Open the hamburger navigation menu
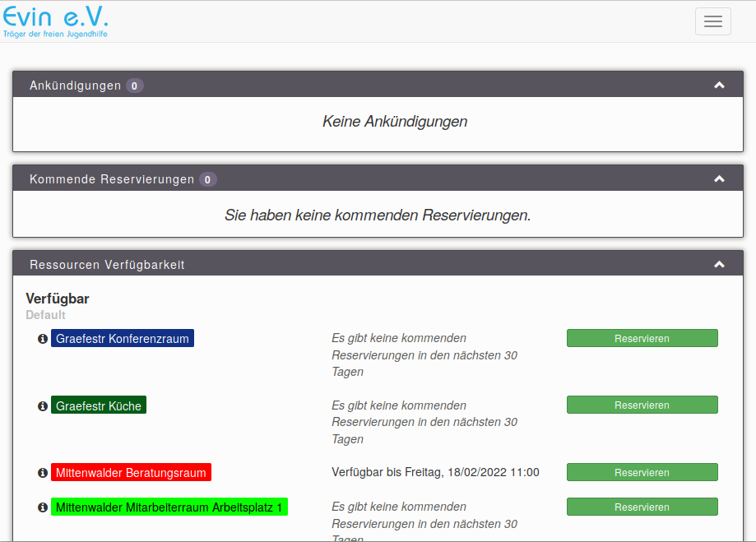The width and height of the screenshot is (756, 542). (x=712, y=21)
